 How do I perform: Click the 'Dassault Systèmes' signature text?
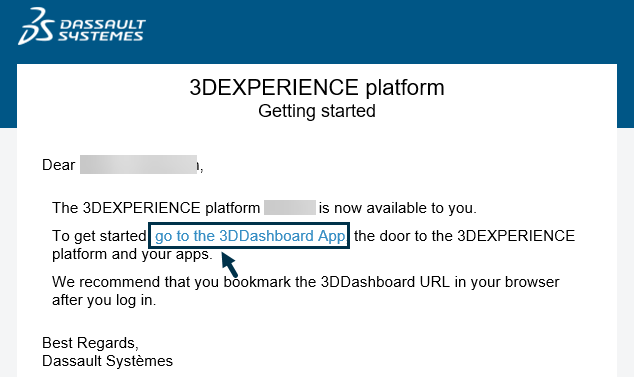[108, 361]
